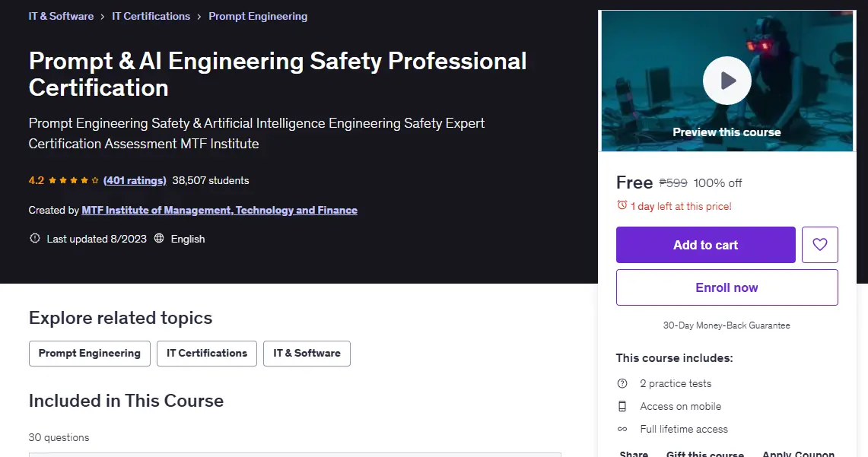Image resolution: width=868 pixels, height=457 pixels.
Task: Click the lifetime access infinity icon
Action: pos(622,430)
